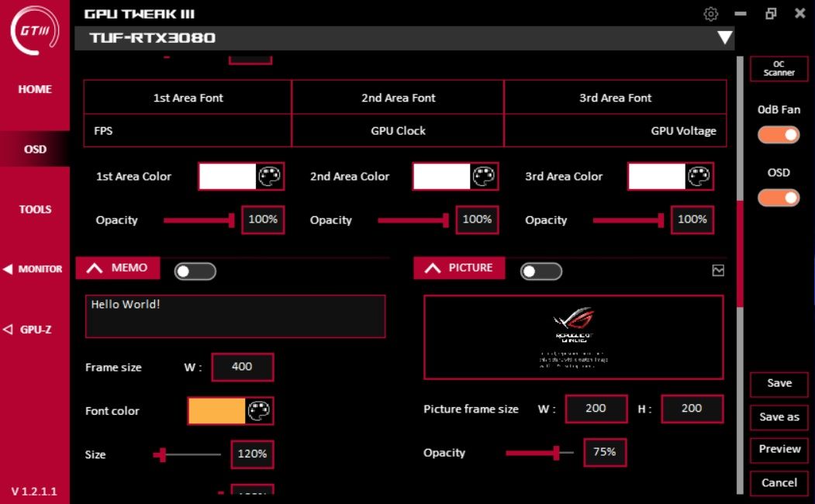Image resolution: width=815 pixels, height=504 pixels.
Task: Minimize the GPU Tweak III window
Action: (x=741, y=13)
